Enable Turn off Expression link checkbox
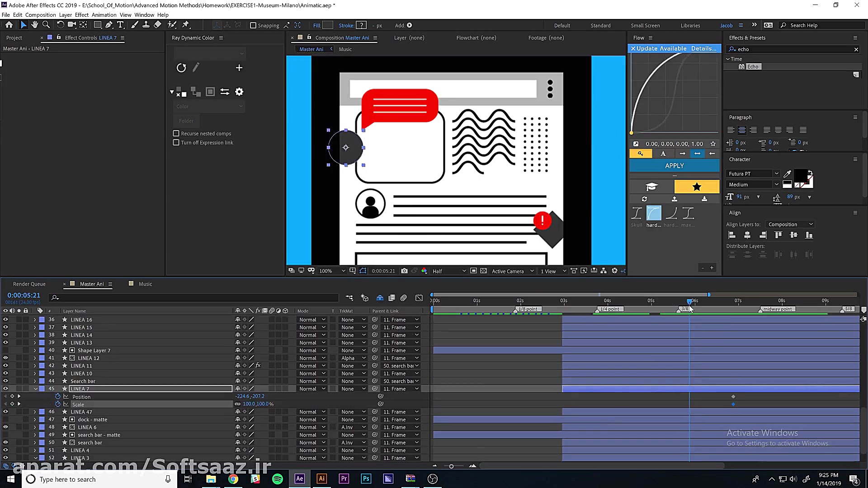 click(176, 142)
